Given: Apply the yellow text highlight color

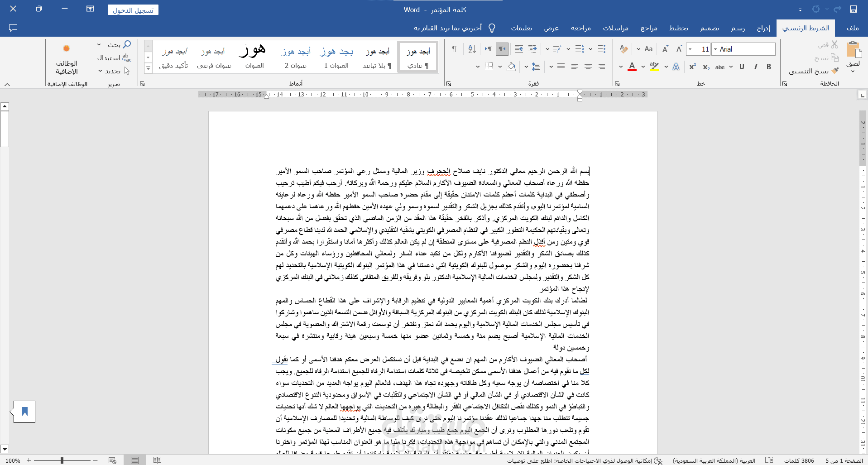Looking at the screenshot, I should (x=654, y=67).
